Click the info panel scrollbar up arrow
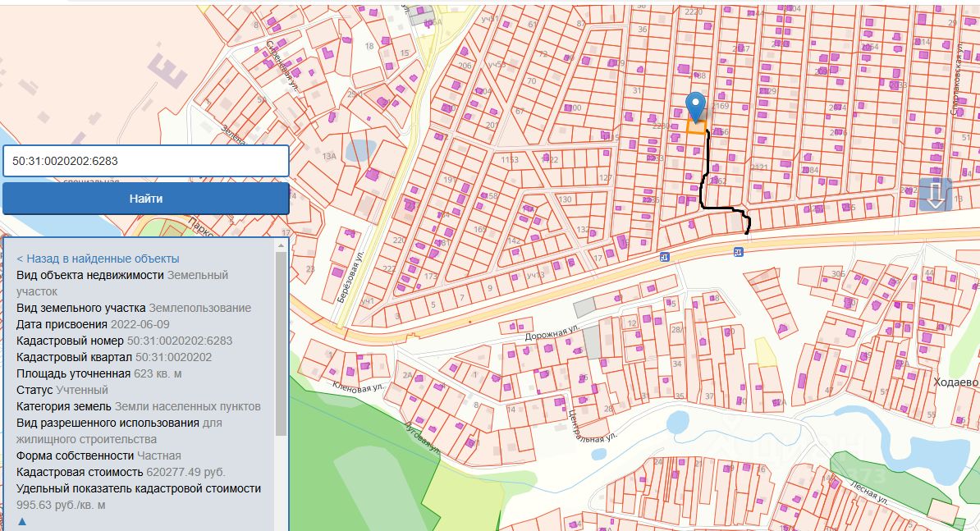 point(282,245)
